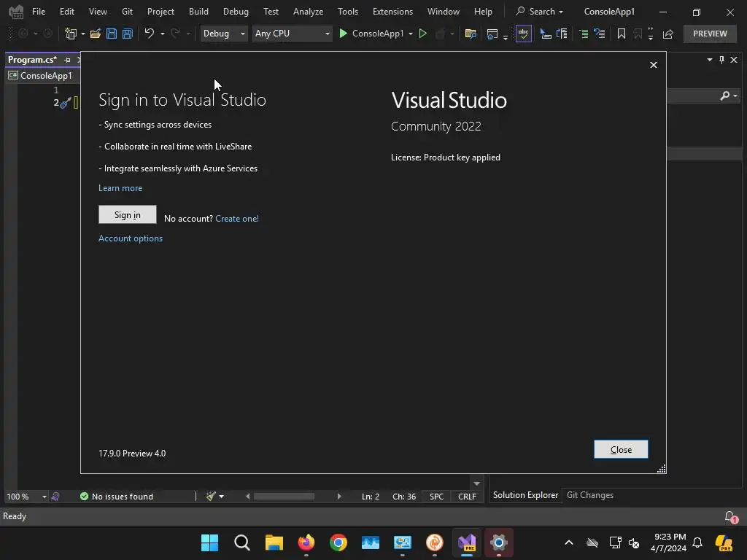Click the Close button in dialog

621,449
